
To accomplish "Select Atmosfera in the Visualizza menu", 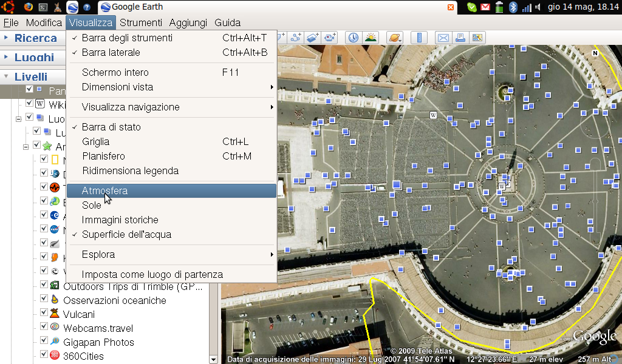I will tap(171, 190).
